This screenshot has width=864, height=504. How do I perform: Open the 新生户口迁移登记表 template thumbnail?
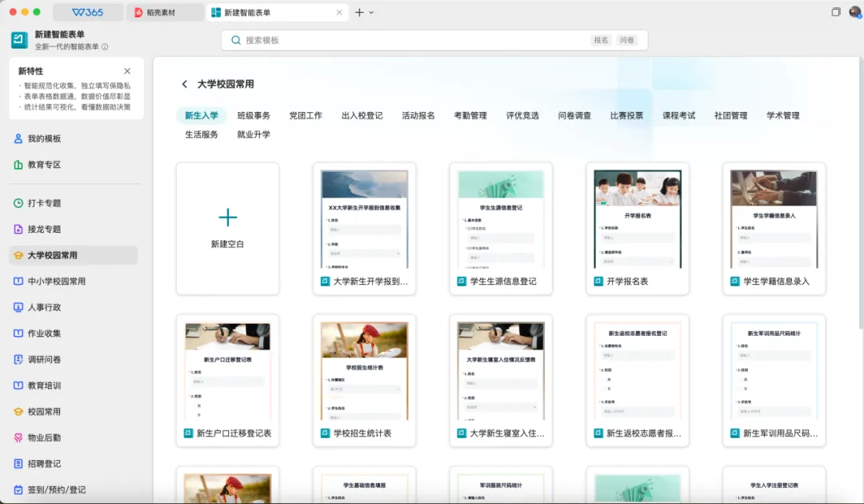pos(227,371)
